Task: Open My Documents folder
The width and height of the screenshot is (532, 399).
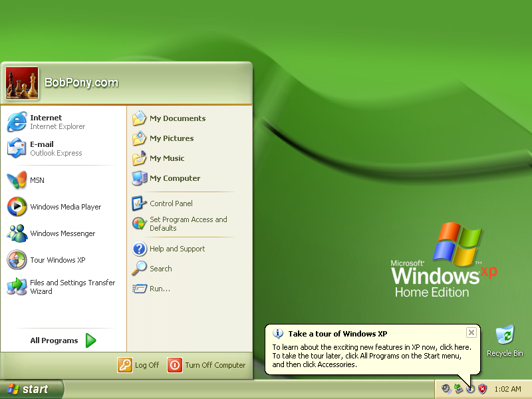Action: click(x=190, y=118)
